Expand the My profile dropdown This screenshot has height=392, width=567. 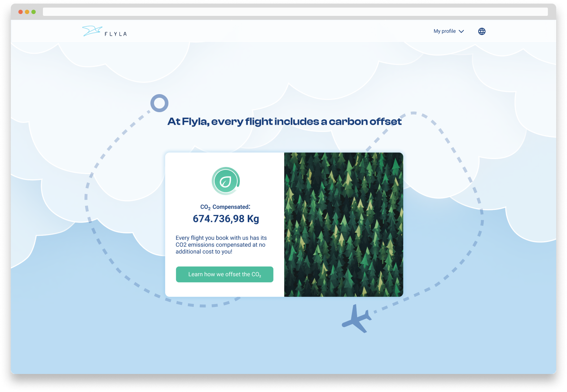coord(449,31)
